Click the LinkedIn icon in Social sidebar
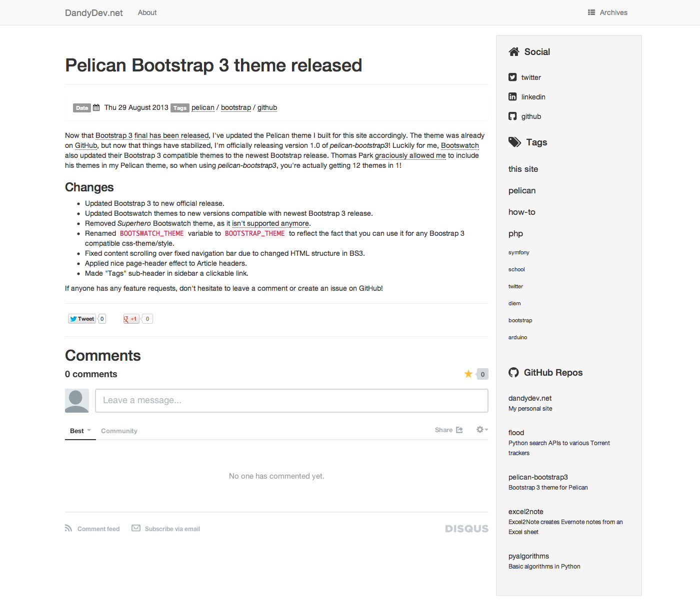 pos(512,97)
